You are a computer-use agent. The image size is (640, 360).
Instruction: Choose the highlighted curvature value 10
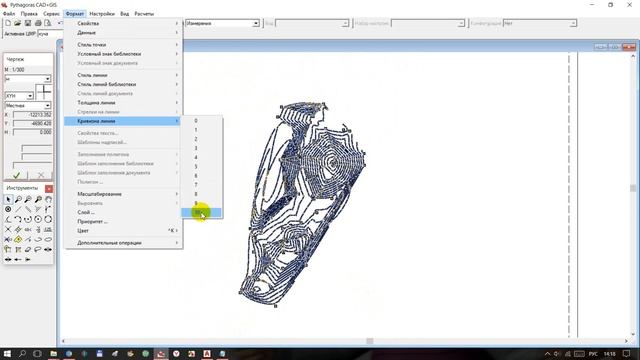click(x=202, y=212)
